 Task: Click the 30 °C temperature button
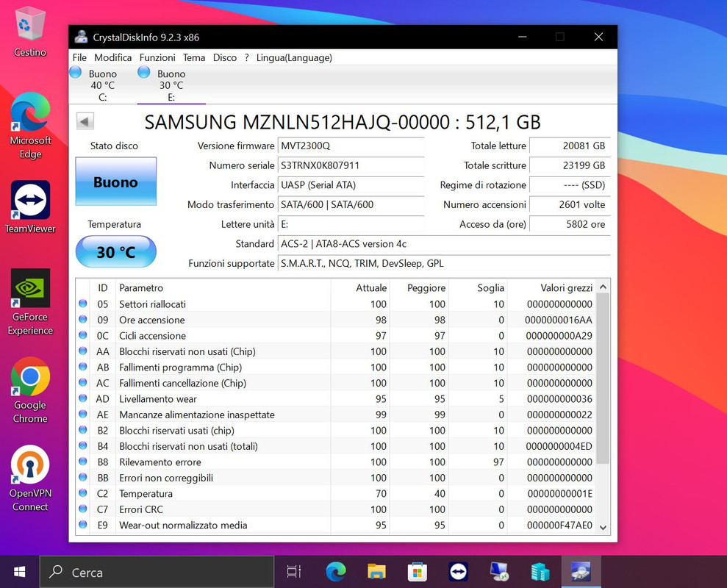coord(116,252)
